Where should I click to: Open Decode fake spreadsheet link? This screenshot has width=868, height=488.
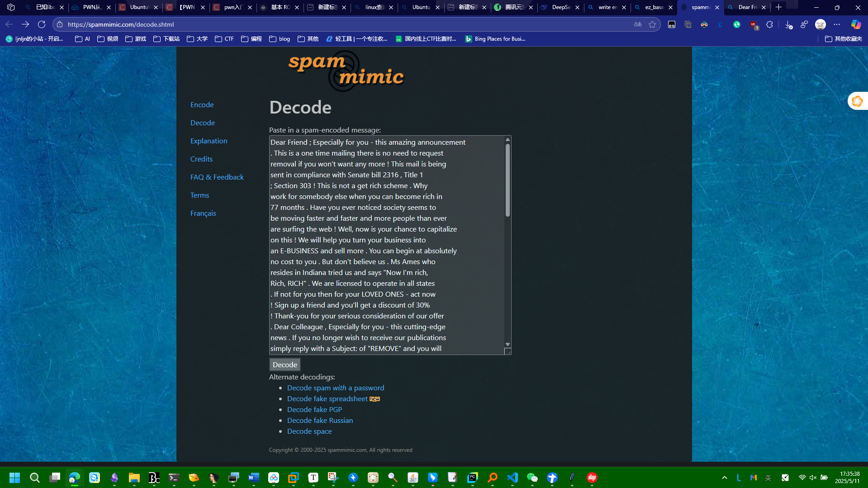point(327,398)
